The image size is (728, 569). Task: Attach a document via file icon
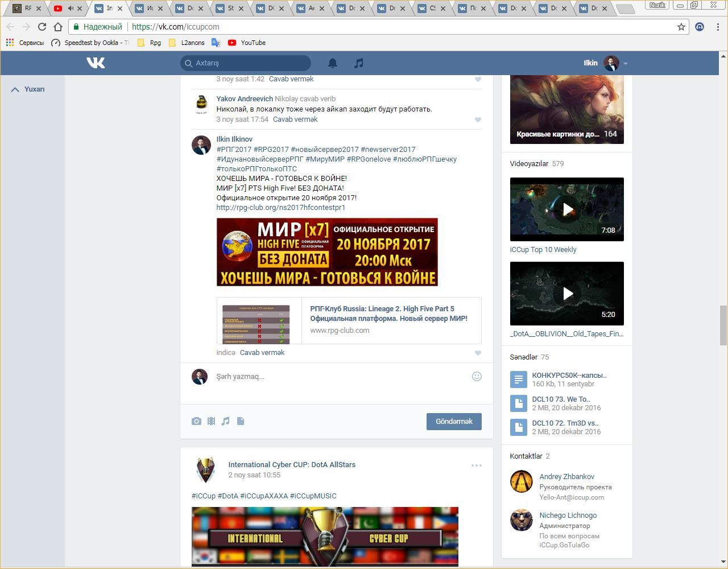coord(241,421)
